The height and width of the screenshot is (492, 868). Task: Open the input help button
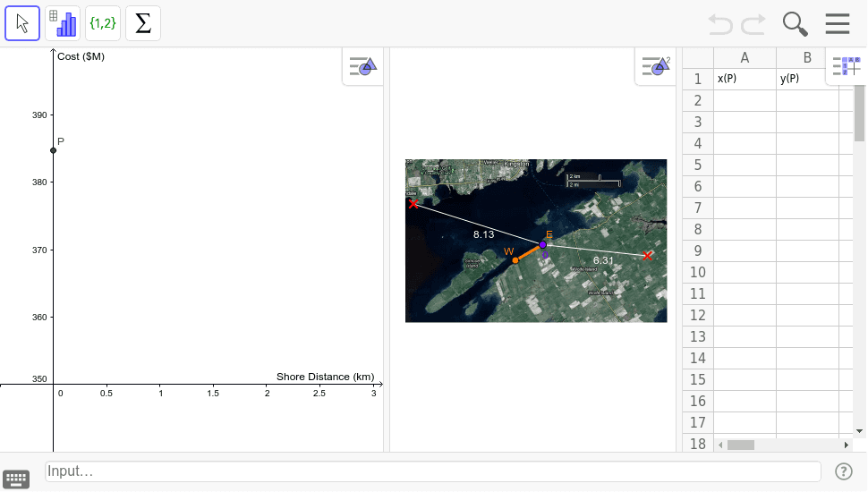click(x=843, y=471)
